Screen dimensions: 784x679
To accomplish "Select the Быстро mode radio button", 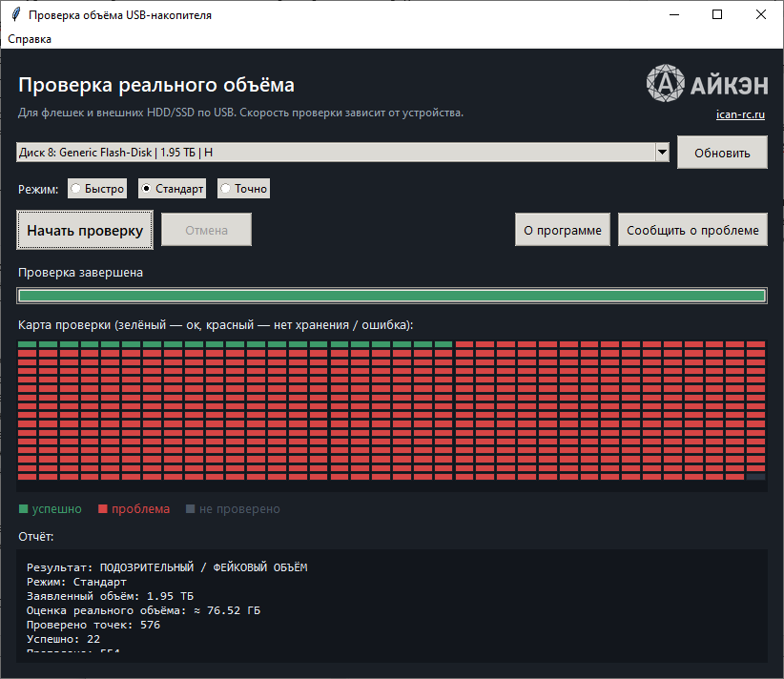I will coord(97,189).
